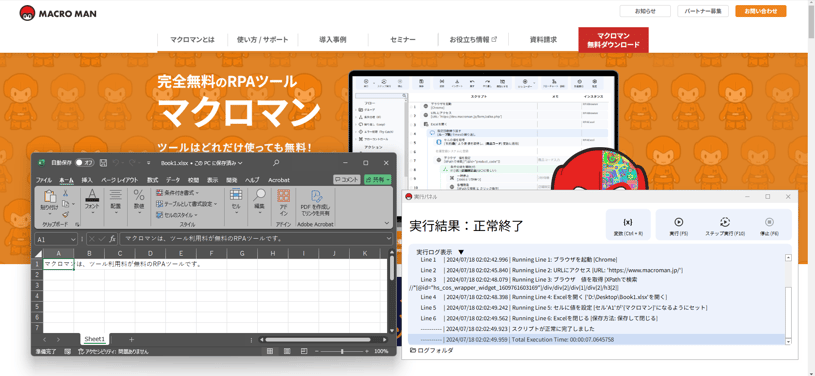Click the macro record icon in status bar
The height and width of the screenshot is (376, 815).
pyautogui.click(x=68, y=352)
